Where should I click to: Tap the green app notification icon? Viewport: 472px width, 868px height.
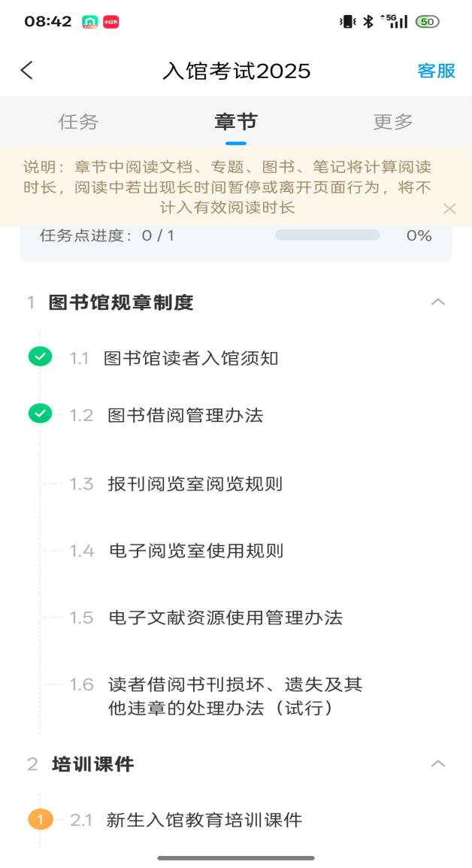click(90, 22)
